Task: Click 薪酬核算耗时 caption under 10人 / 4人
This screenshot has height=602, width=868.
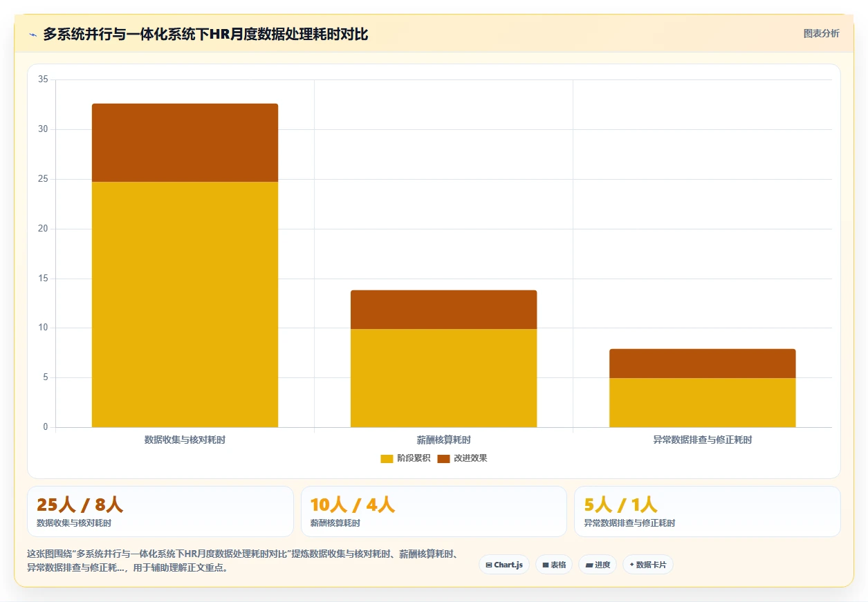Action: click(335, 523)
